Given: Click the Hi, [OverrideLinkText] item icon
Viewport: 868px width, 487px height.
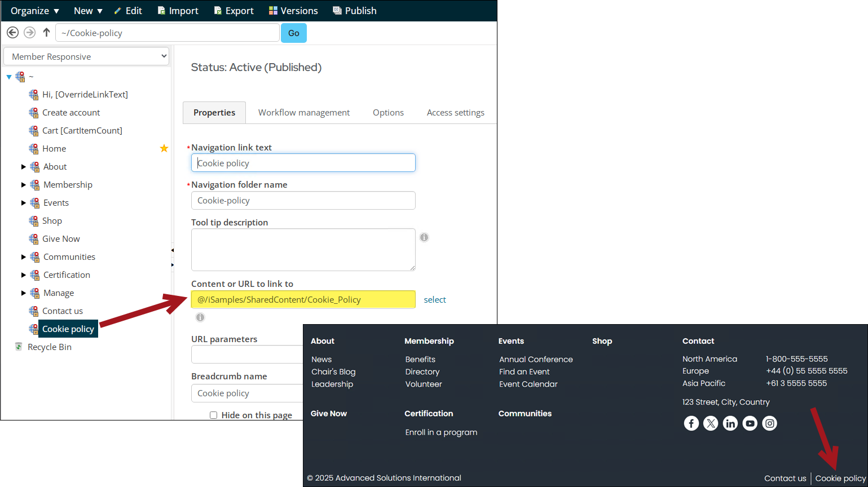Looking at the screenshot, I should point(34,95).
